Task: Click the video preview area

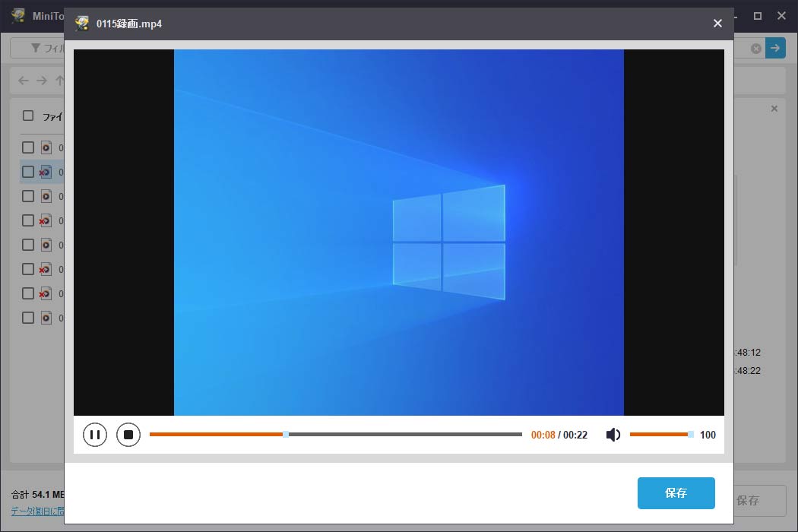Action: tap(398, 232)
